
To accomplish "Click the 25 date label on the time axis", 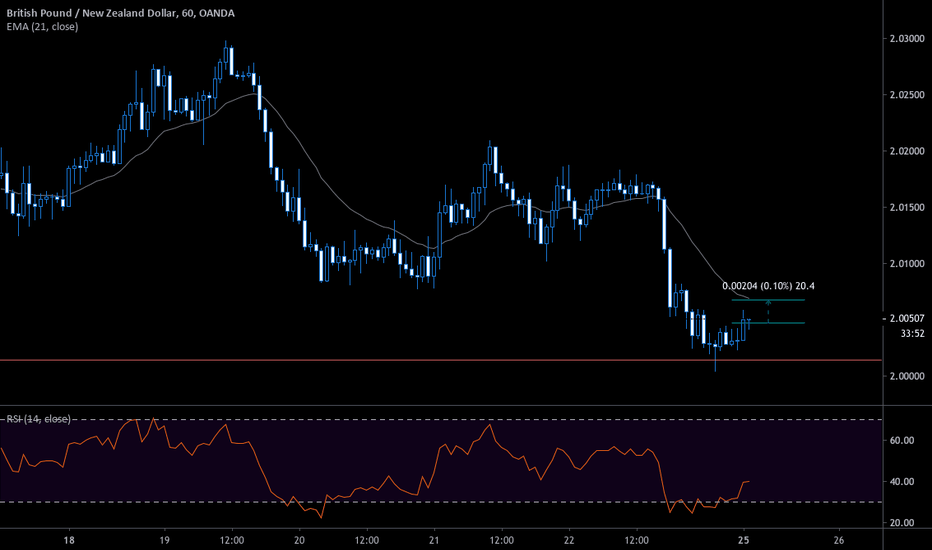I will click(742, 538).
